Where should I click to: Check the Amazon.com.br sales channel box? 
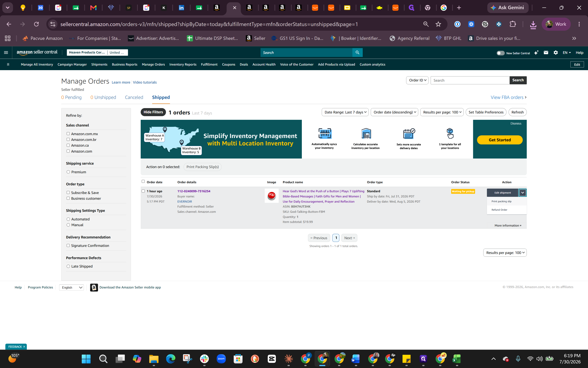point(68,140)
